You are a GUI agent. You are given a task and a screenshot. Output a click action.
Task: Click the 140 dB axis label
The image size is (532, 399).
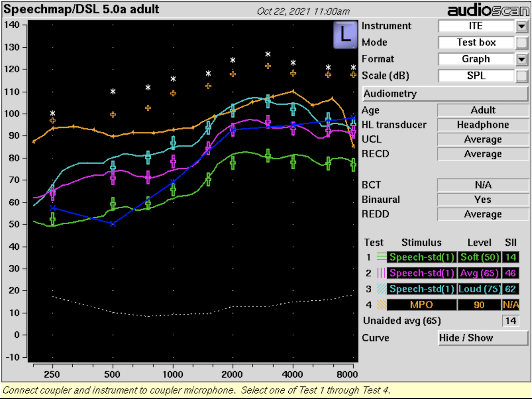point(12,25)
